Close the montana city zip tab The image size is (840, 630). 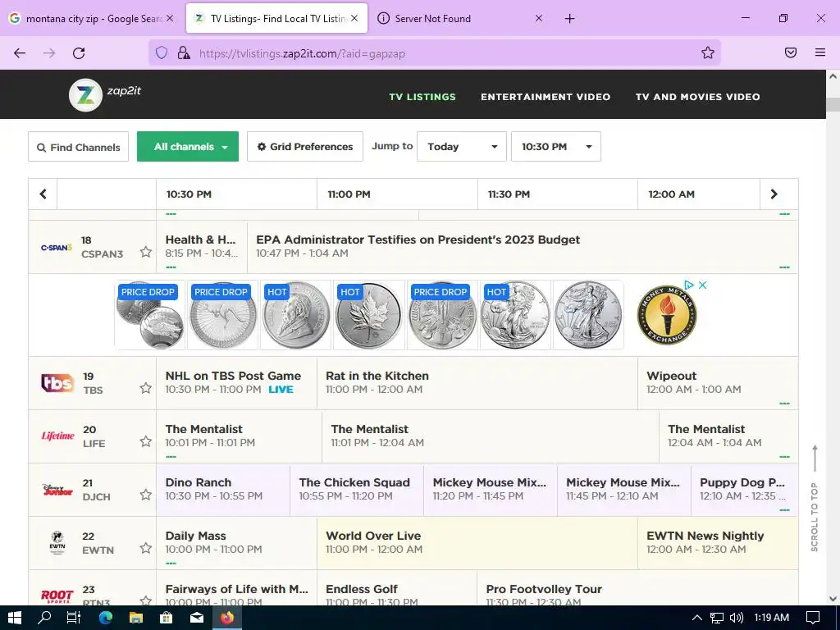click(169, 18)
